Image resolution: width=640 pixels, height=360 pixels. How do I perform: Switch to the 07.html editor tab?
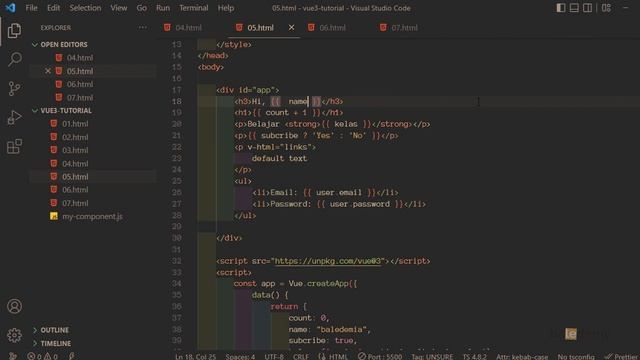404,28
